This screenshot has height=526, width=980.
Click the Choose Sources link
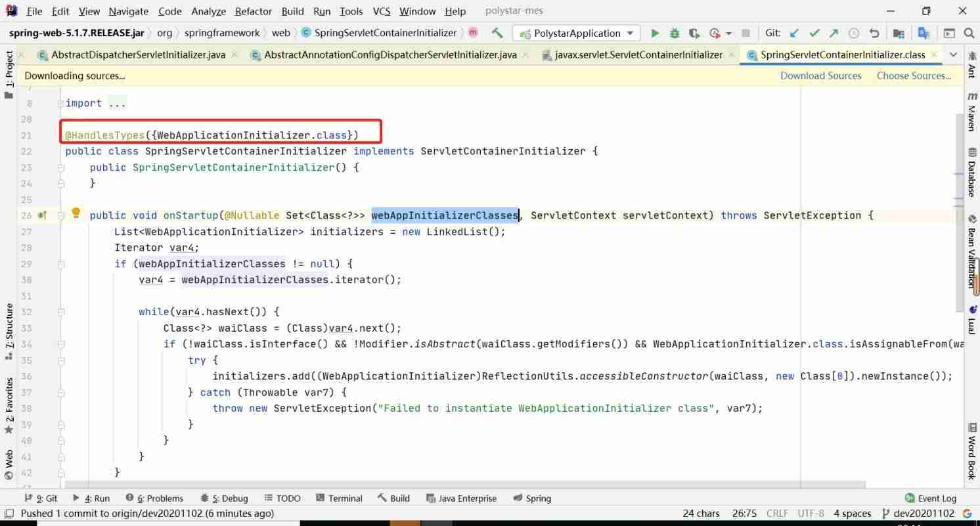pyautogui.click(x=914, y=76)
